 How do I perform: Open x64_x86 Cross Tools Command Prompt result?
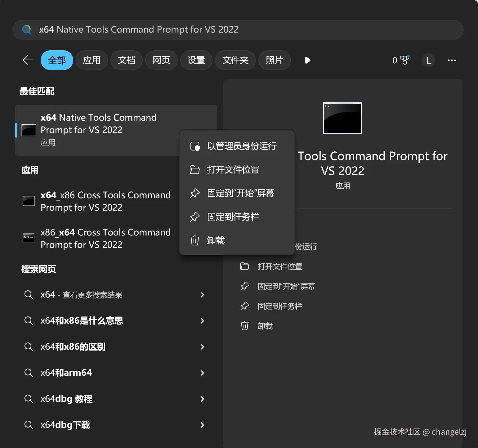(x=105, y=201)
